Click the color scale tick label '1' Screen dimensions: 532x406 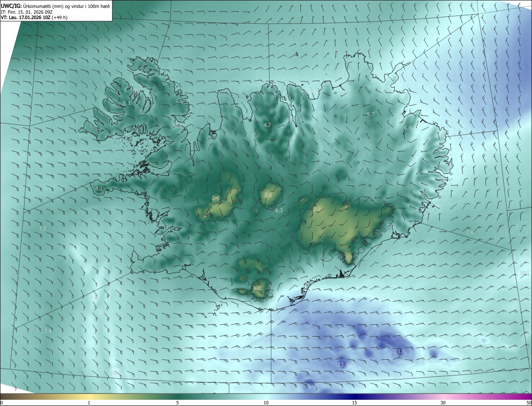89,403
